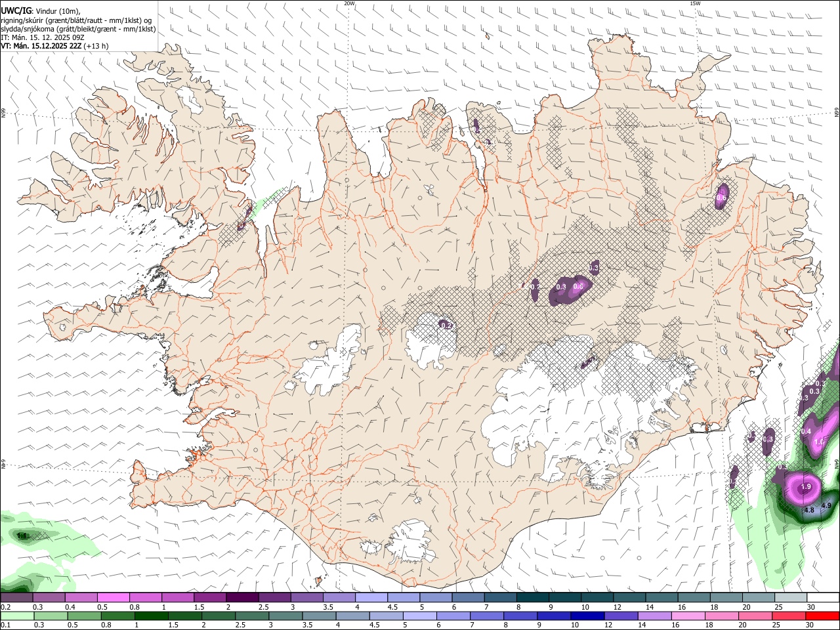Screen dimensions: 840x630
Task: Click the pale grey 25 snow legend swatch
Action: 791,597
